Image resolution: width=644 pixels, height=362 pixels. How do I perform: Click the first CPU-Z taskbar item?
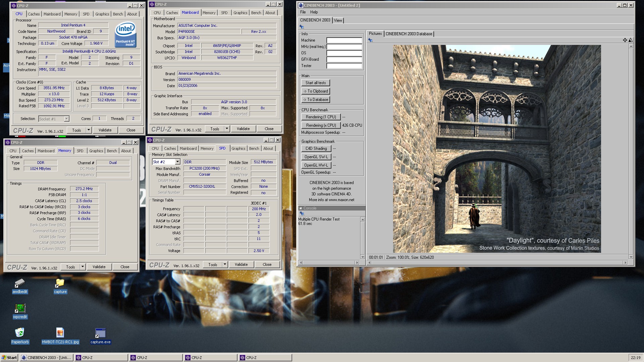(x=101, y=358)
